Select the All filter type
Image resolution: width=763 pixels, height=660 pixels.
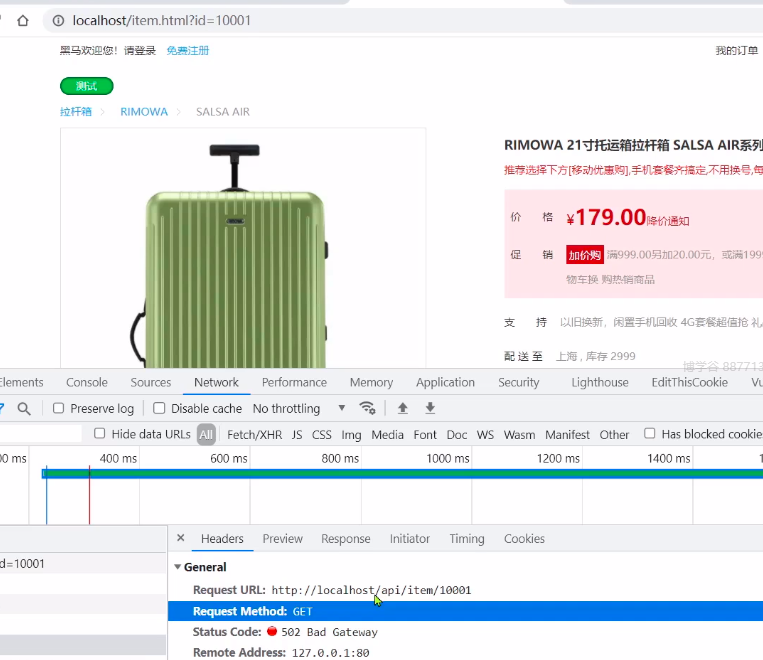coord(206,435)
